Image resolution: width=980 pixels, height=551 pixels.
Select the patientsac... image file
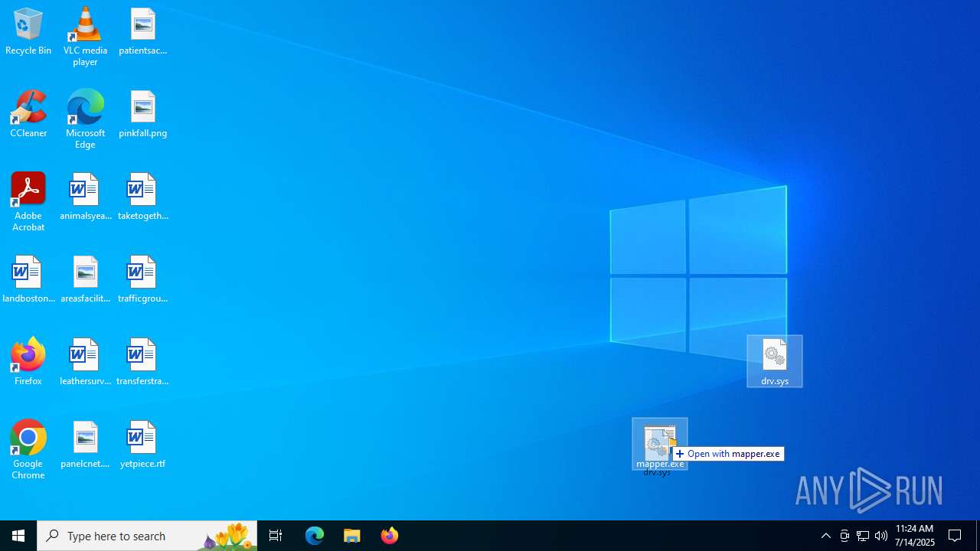[x=142, y=32]
